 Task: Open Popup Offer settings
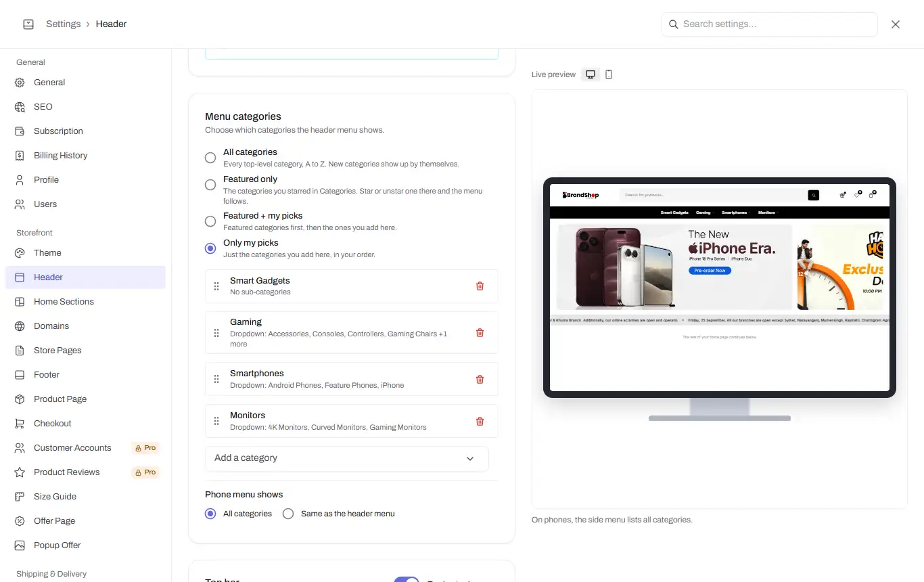(85, 545)
